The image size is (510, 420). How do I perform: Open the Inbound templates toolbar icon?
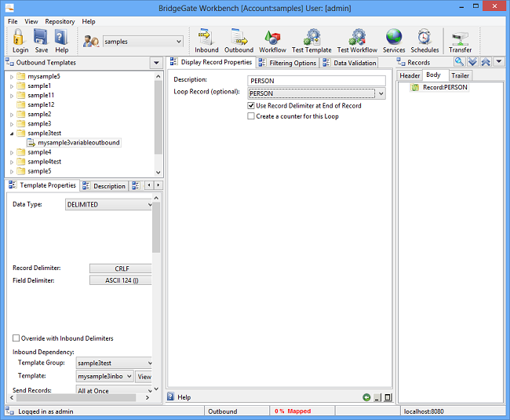206,37
